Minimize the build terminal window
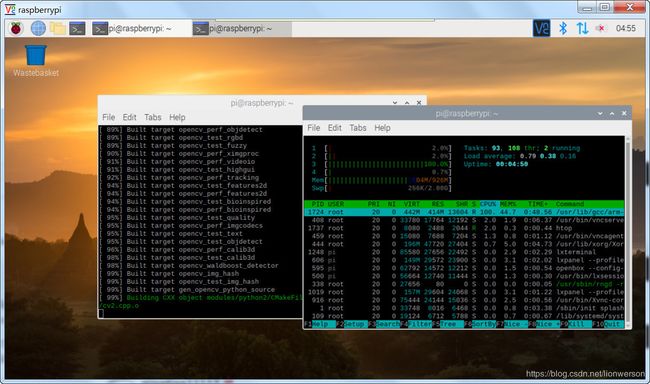This screenshot has width=650, height=384. (395, 102)
